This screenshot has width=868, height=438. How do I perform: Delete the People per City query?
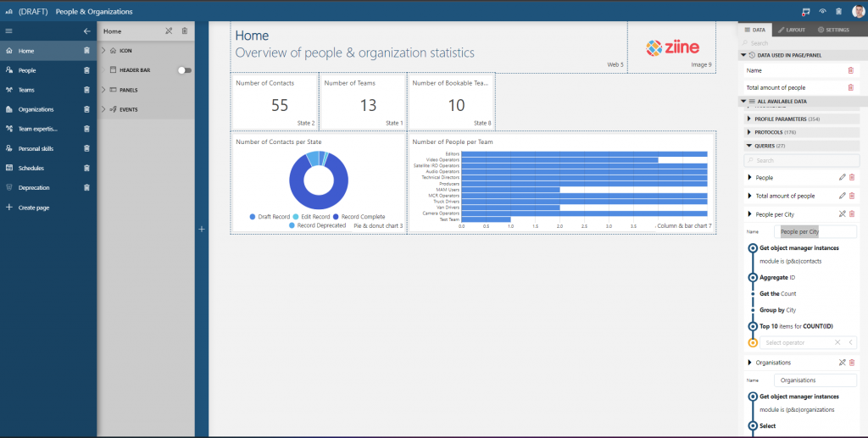[852, 214]
